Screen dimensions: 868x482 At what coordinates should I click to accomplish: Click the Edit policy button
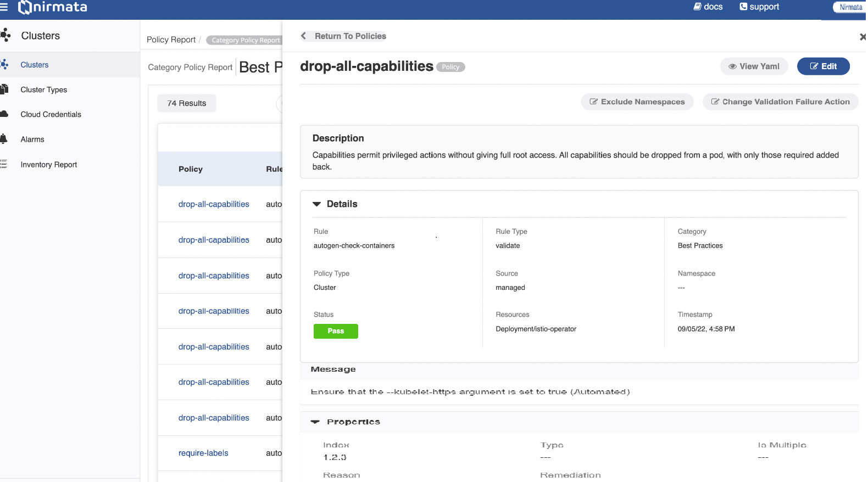[x=823, y=66]
